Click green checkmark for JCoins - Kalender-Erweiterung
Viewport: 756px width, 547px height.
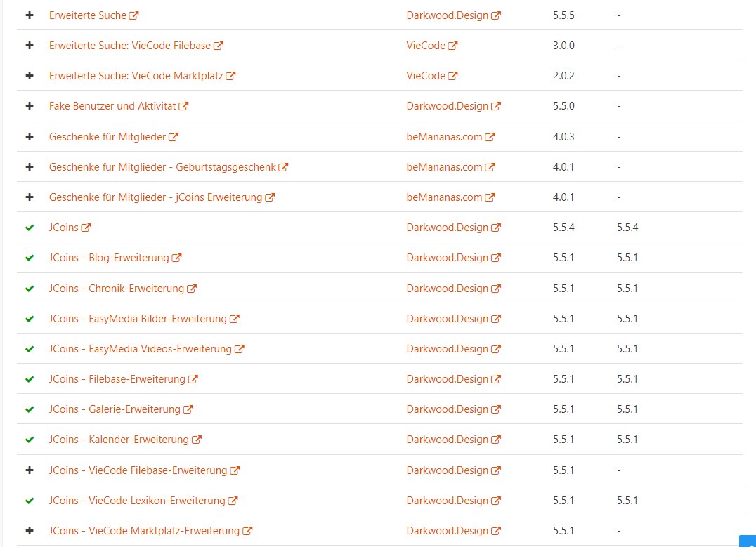tap(30, 440)
